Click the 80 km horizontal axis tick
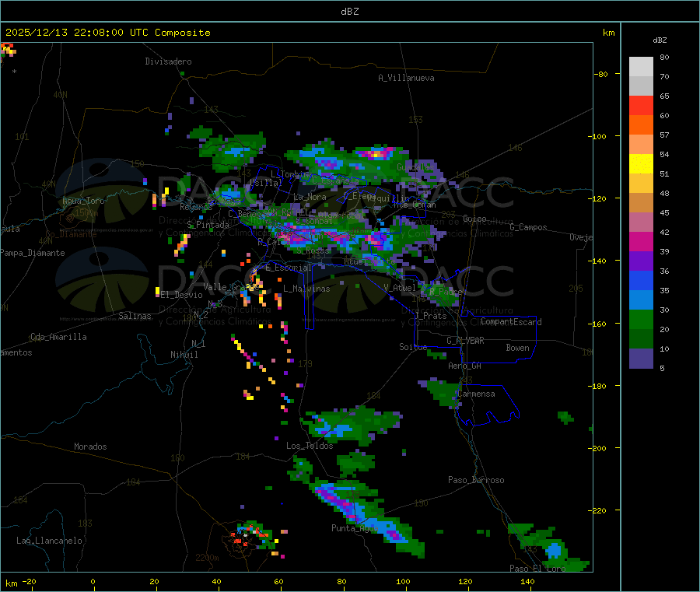 point(341,581)
